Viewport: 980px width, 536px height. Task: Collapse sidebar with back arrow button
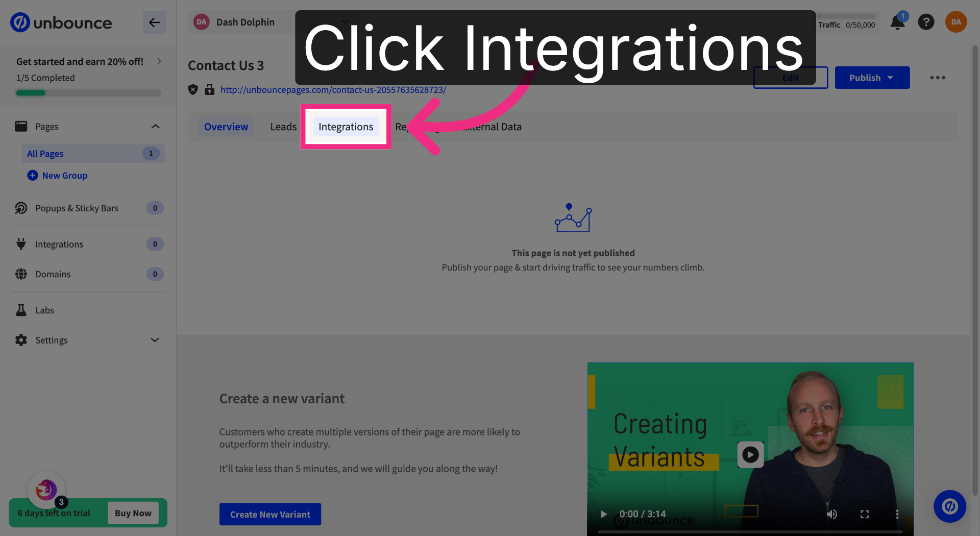[154, 22]
